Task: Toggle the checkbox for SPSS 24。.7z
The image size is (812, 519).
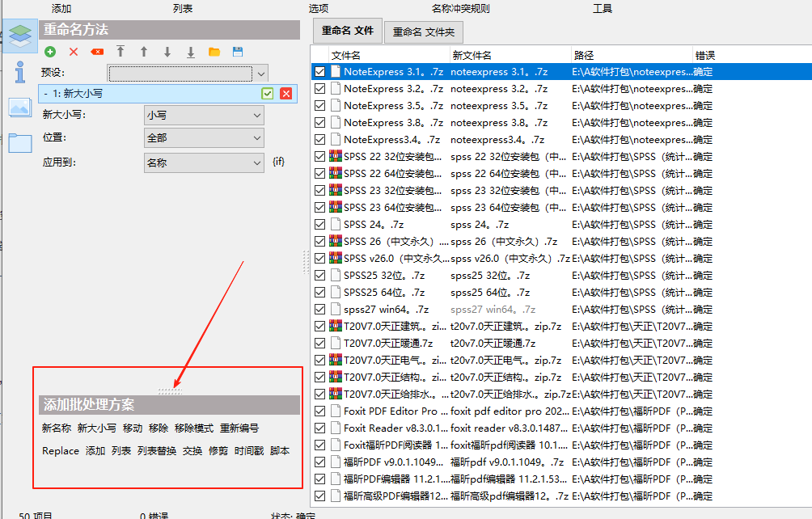Action: [320, 225]
